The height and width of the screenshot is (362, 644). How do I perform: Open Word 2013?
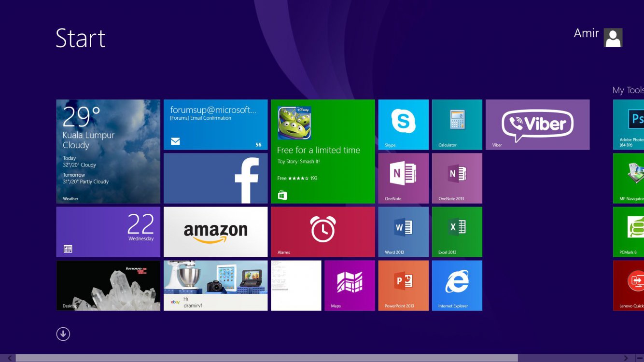click(x=403, y=232)
